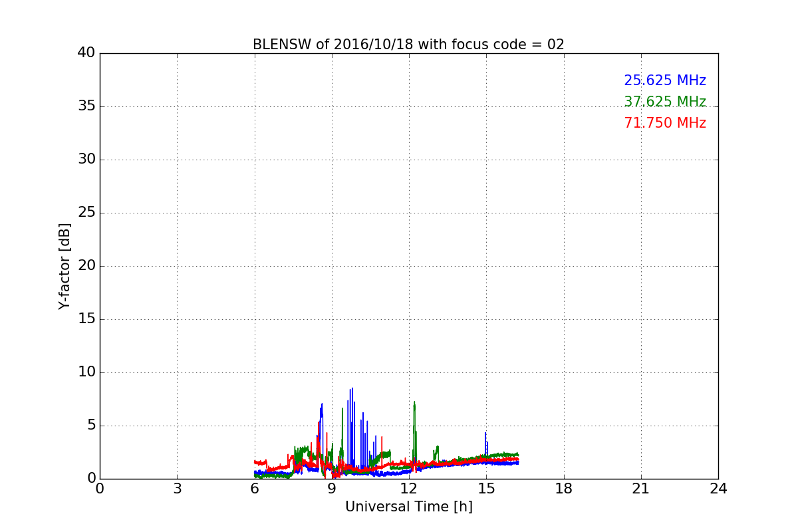Click the x-axis tick label 24
798x532 pixels.
click(718, 489)
